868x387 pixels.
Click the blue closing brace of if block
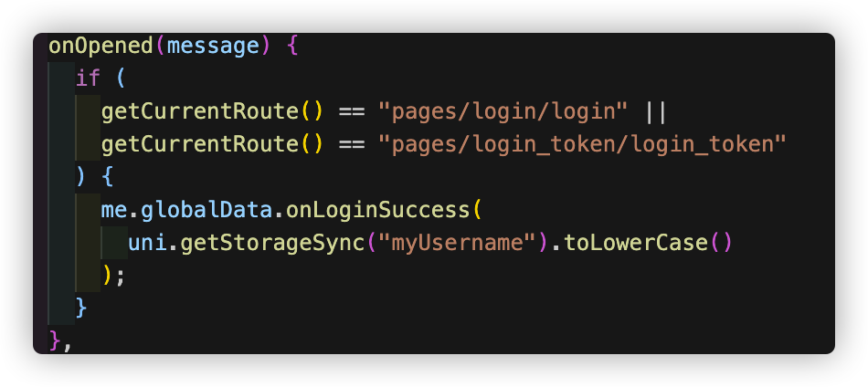pos(81,309)
